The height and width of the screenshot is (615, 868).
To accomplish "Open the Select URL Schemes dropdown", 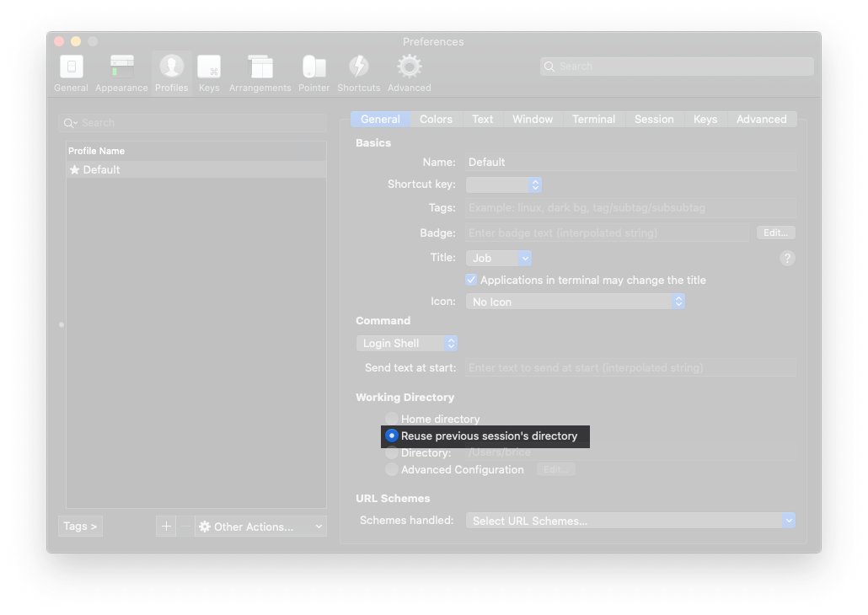I will click(630, 521).
